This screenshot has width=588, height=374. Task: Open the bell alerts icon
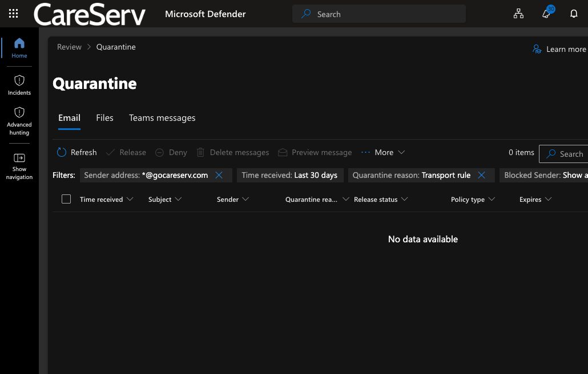click(574, 14)
